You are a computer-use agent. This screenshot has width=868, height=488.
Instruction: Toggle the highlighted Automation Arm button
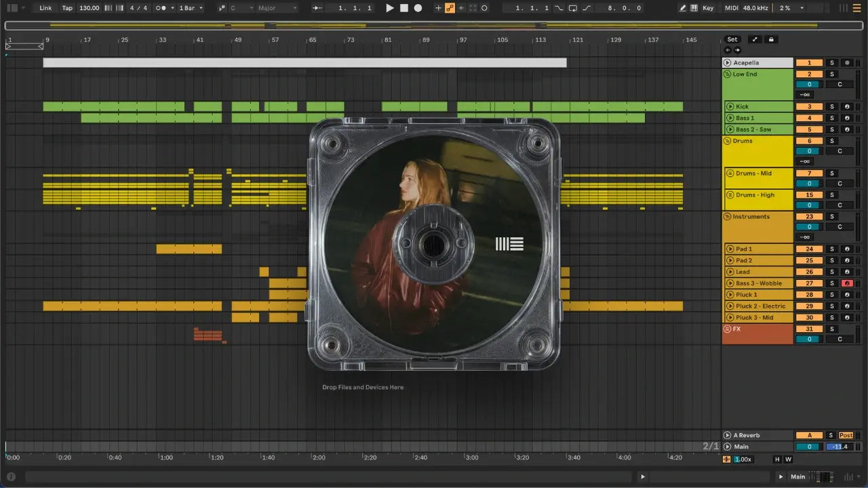(x=450, y=8)
